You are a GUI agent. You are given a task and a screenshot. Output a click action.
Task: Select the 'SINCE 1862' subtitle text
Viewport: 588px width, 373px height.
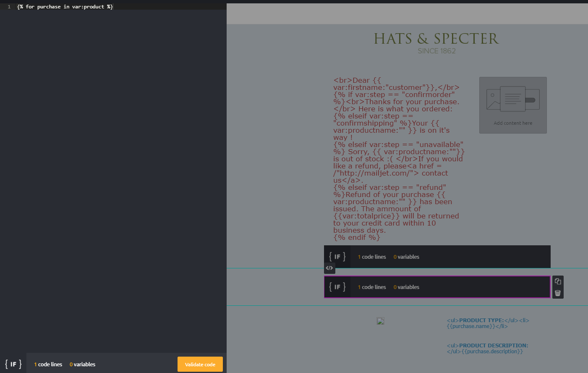pyautogui.click(x=436, y=51)
